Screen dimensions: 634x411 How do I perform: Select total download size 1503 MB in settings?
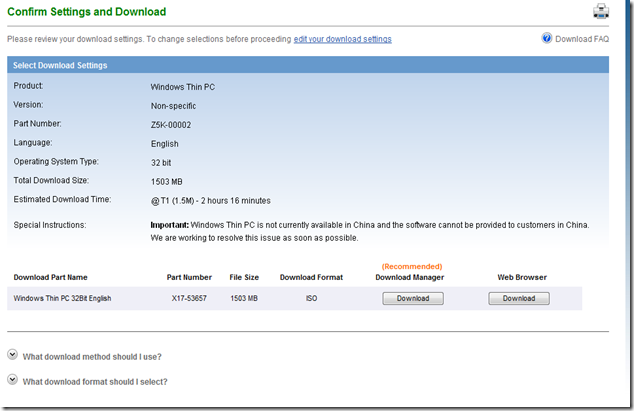point(167,182)
